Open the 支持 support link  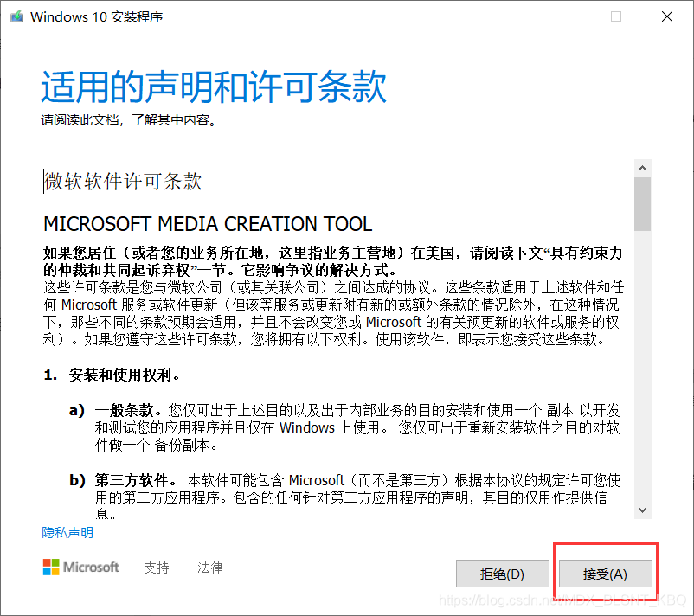pyautogui.click(x=156, y=568)
